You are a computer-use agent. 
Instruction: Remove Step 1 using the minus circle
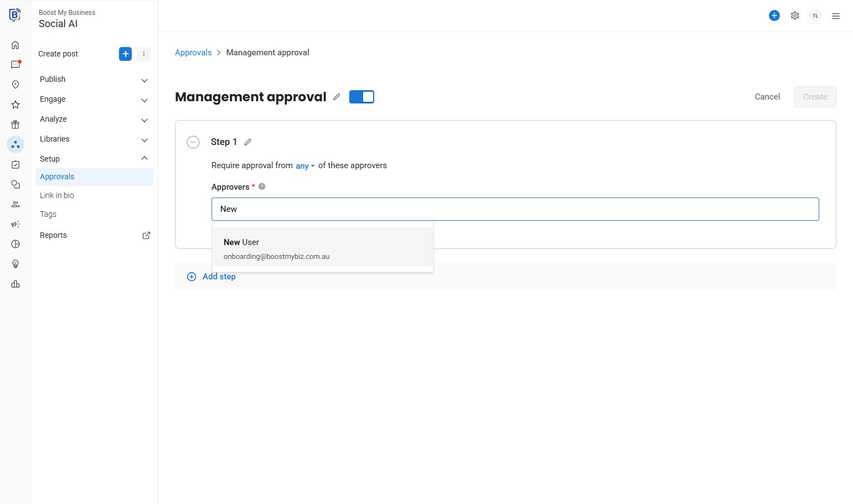point(193,142)
